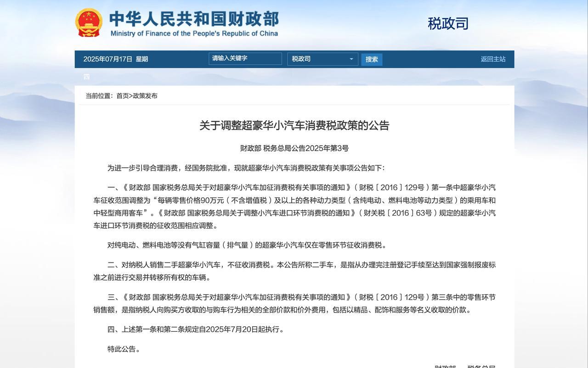Click the 中华人民共和国财政部 site title
This screenshot has height=368, width=588.
(x=194, y=19)
